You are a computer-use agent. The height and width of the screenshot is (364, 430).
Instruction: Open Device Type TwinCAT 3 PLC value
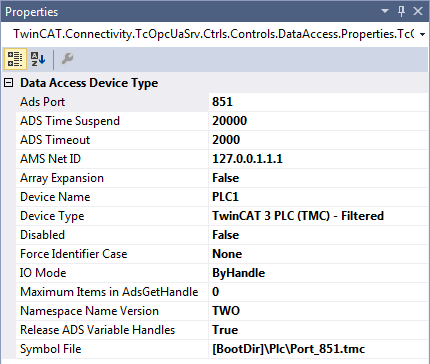[x=318, y=216]
